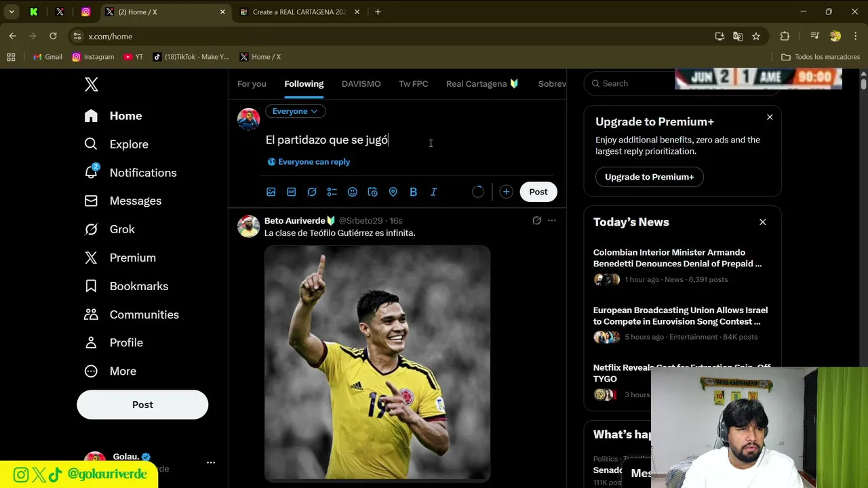
Task: Click Grok icon on Beto Auriverde post
Action: [536, 220]
